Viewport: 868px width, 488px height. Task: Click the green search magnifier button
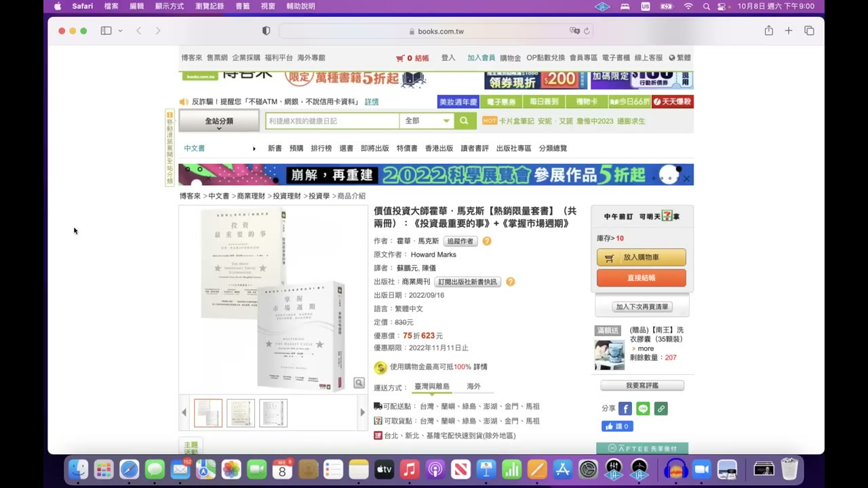coord(464,121)
